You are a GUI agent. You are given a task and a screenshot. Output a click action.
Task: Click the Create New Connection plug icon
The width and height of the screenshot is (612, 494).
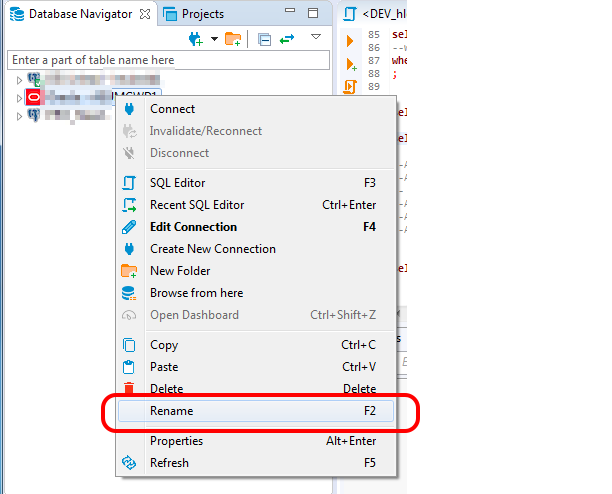click(129, 249)
